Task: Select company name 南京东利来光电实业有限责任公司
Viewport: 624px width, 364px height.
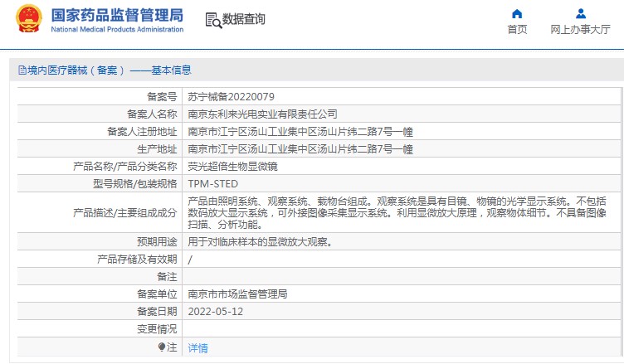Action: pos(263,114)
